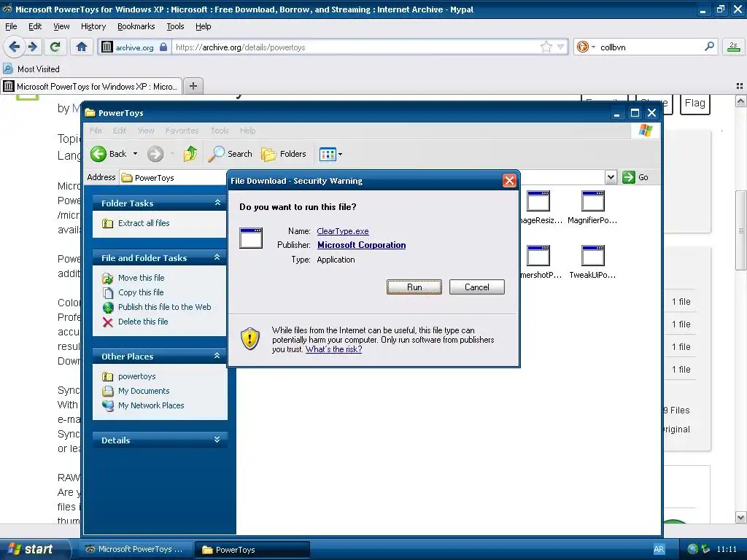The image size is (747, 560).
Task: Go to browser home page icon
Action: click(x=82, y=47)
